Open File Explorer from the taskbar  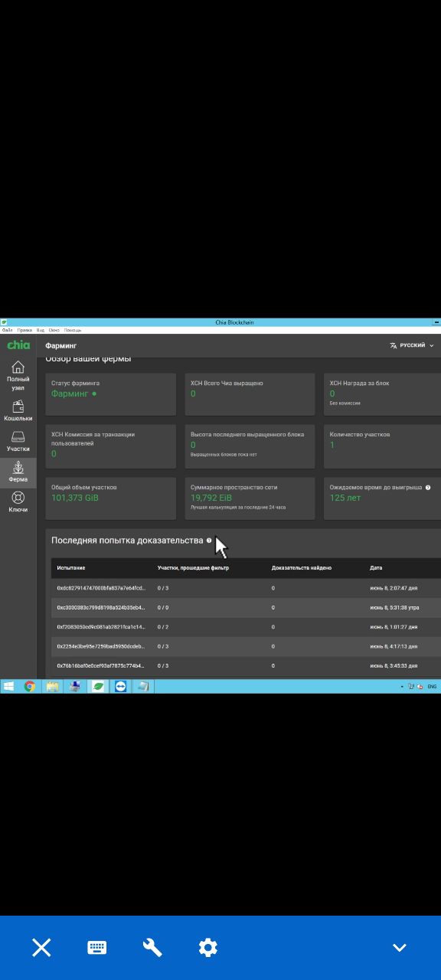pos(52,687)
